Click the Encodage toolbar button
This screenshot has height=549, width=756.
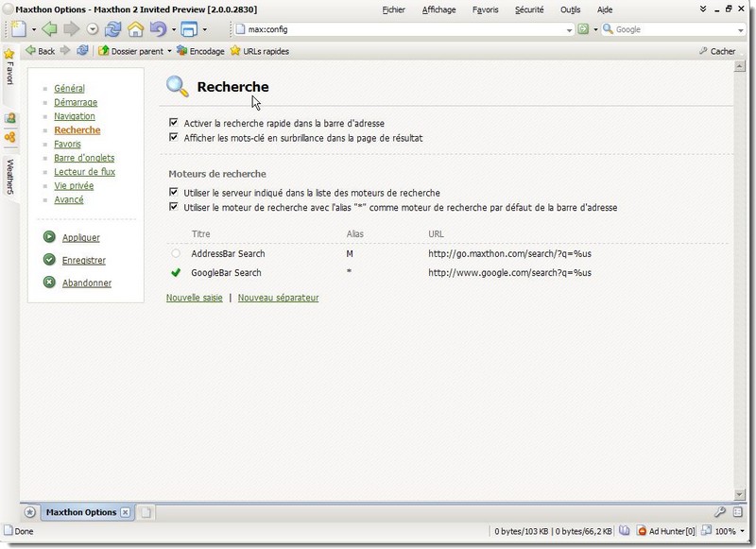(200, 51)
